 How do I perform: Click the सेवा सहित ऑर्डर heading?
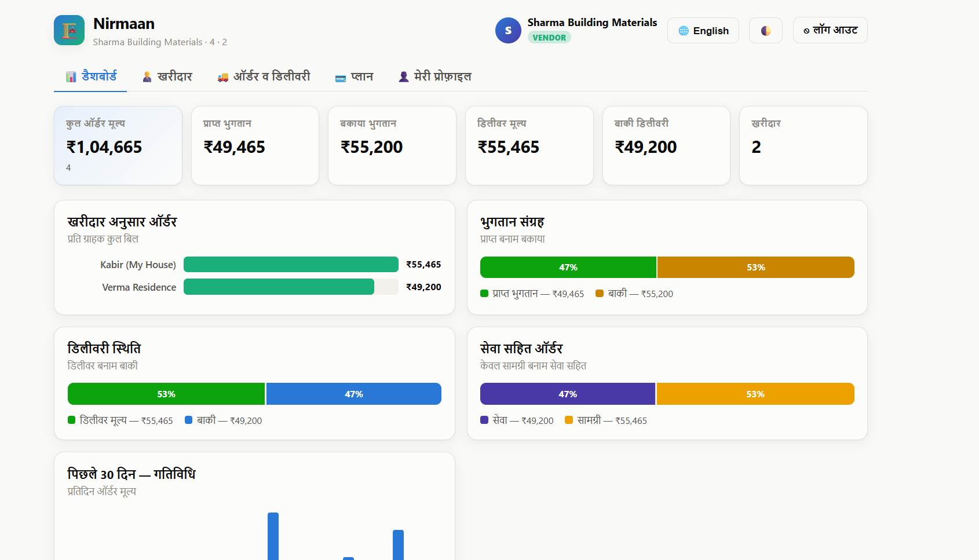click(521, 348)
